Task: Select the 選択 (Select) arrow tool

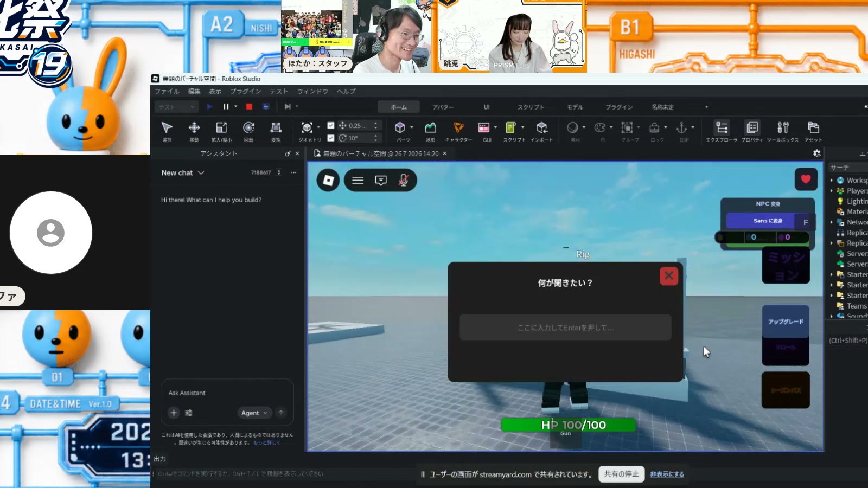Action: pyautogui.click(x=167, y=128)
